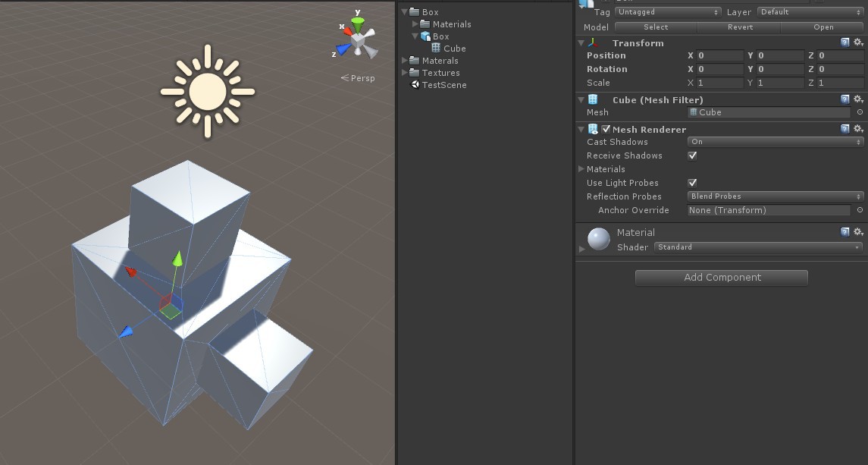Viewport: 868px width, 465px height.
Task: Click the Material preview sphere
Action: 598,239
